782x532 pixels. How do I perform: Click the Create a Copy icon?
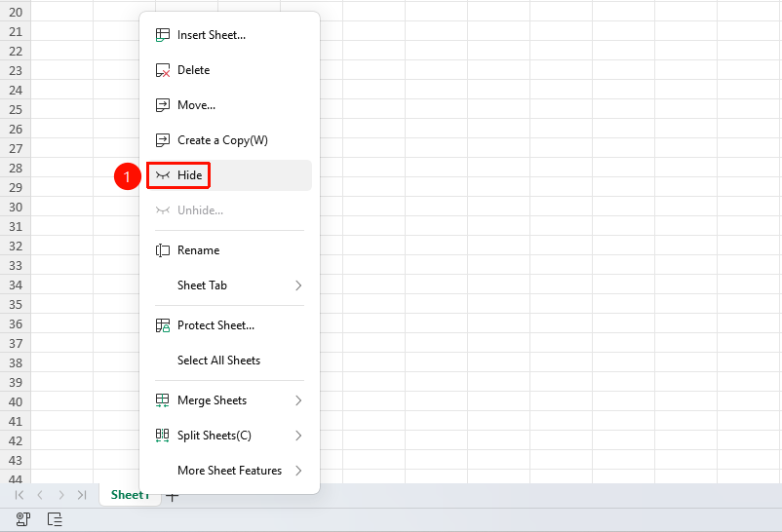[163, 140]
